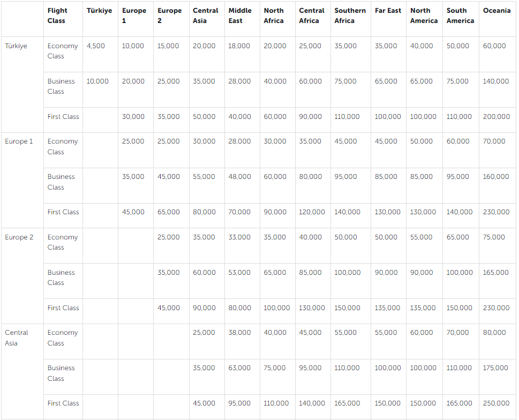Screen dimensions: 519x420
Task: Click the Southern Africa column header
Action: [350, 16]
